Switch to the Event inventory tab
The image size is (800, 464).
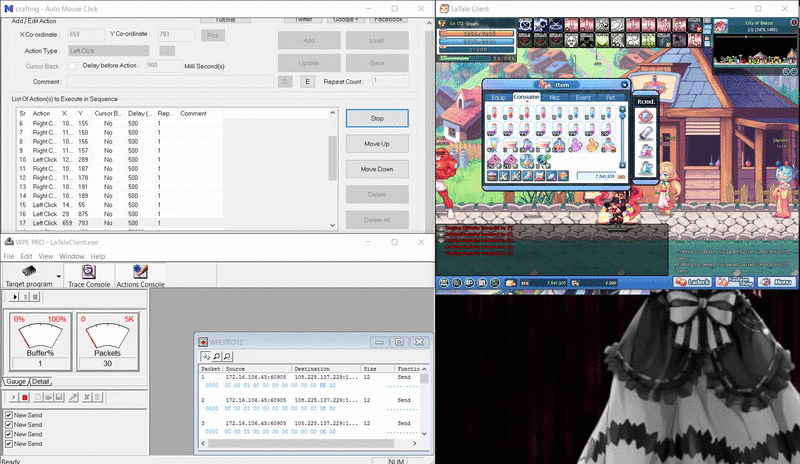coord(583,97)
